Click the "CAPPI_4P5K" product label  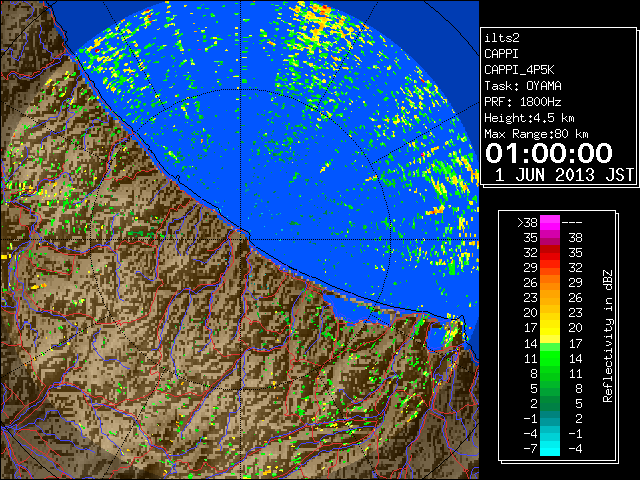(519, 70)
